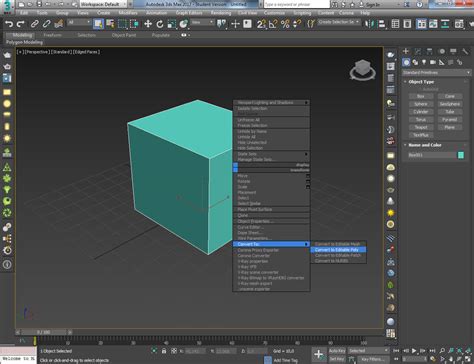Image resolution: width=474 pixels, height=364 pixels.
Task: Toggle Window/Crossing selection icon
Action: (134, 24)
